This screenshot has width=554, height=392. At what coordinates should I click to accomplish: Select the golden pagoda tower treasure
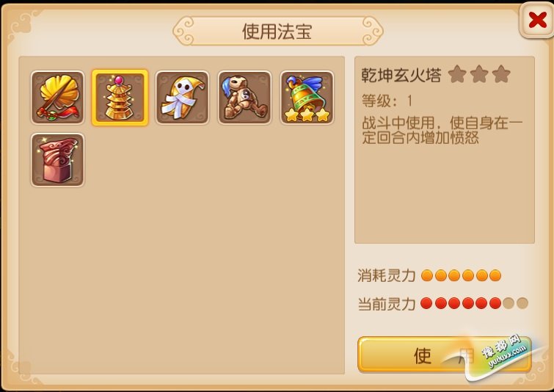(x=120, y=98)
